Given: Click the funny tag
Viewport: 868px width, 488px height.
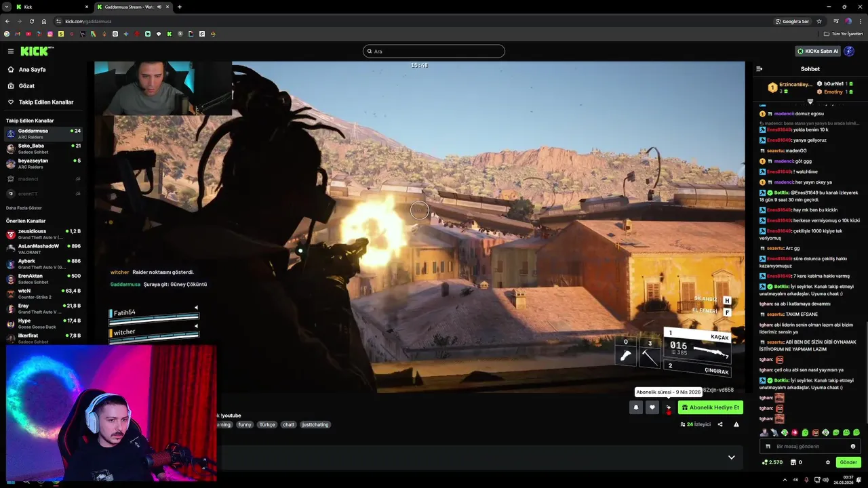Looking at the screenshot, I should (245, 424).
